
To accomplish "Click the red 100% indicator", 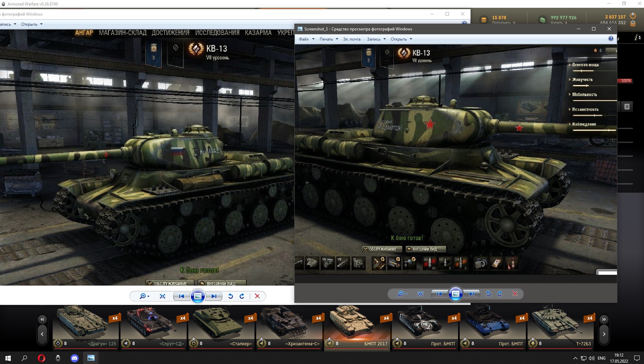I will click(625, 81).
